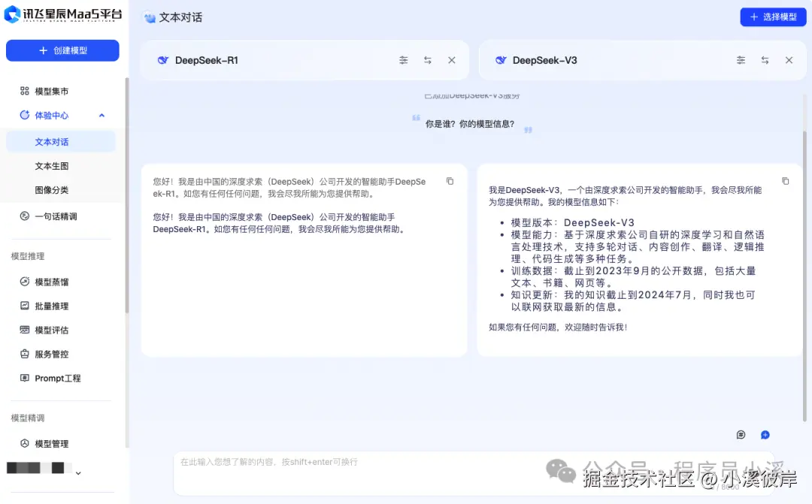Screen dimensions: 812x504
Task: Click the 模型版本：DeepSeek-V3 bullet
Action: (573, 222)
